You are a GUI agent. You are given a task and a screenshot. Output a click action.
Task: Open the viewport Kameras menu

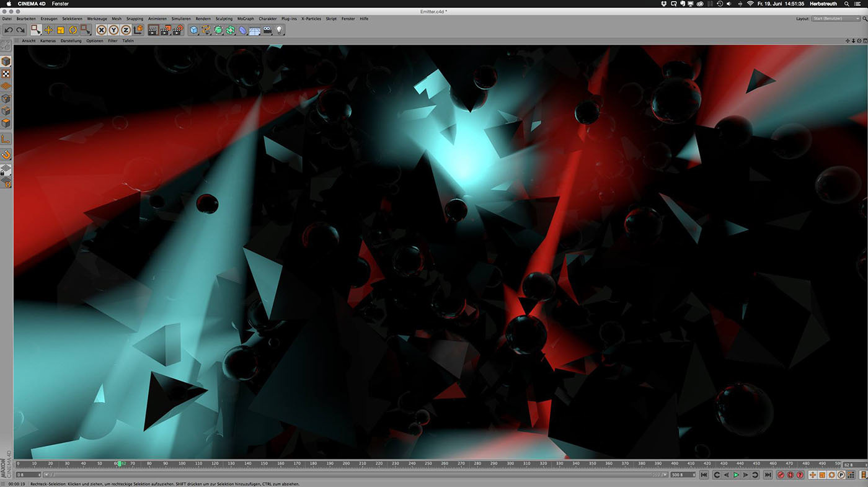tap(48, 41)
